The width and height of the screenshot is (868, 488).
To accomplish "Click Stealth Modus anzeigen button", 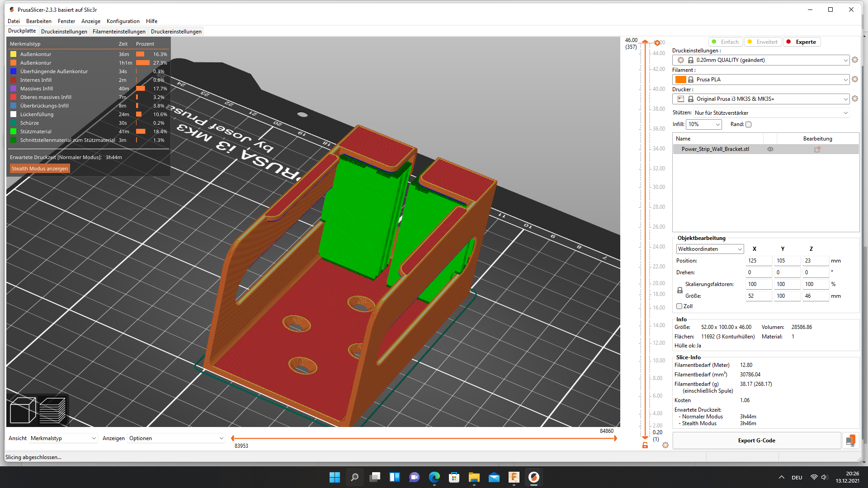I will pos(40,169).
